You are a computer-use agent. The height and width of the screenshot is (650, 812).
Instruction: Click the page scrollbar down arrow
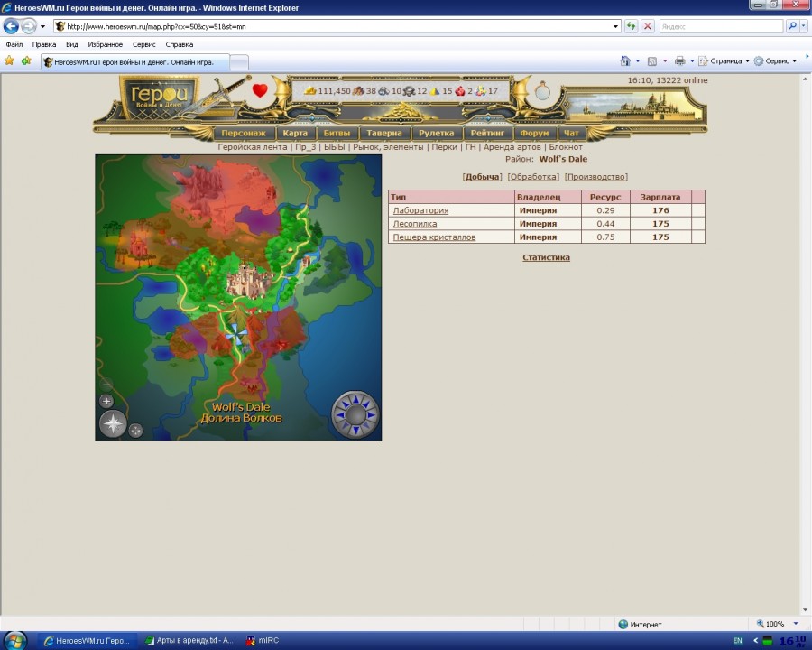tap(806, 610)
